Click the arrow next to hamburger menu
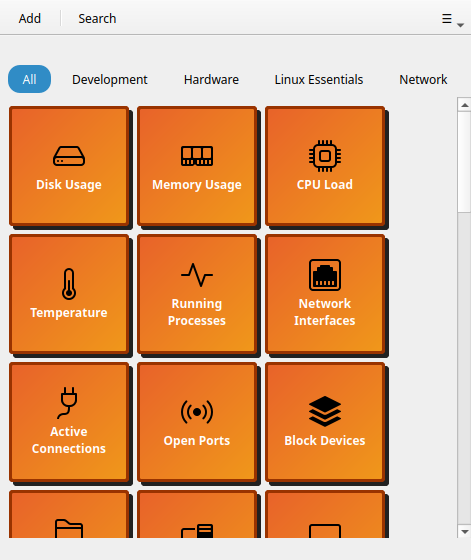471x560 pixels. click(461, 25)
